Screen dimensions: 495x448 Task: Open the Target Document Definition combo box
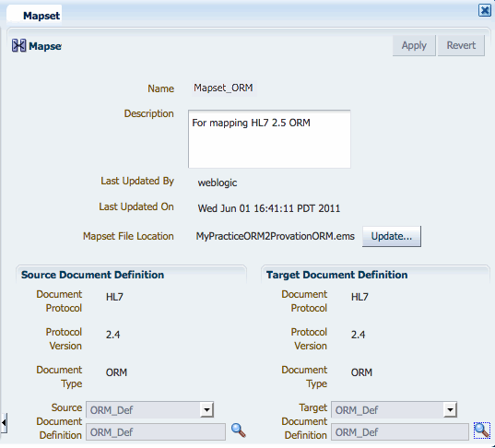394,410
